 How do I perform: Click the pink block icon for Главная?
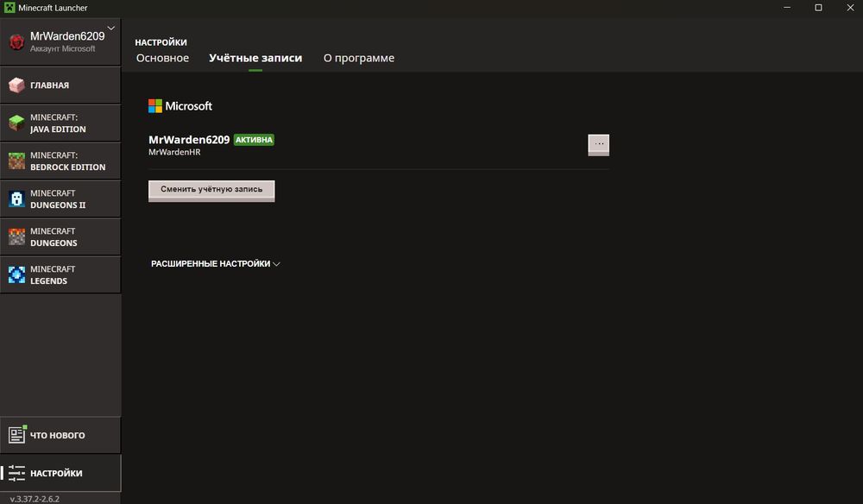coord(16,85)
